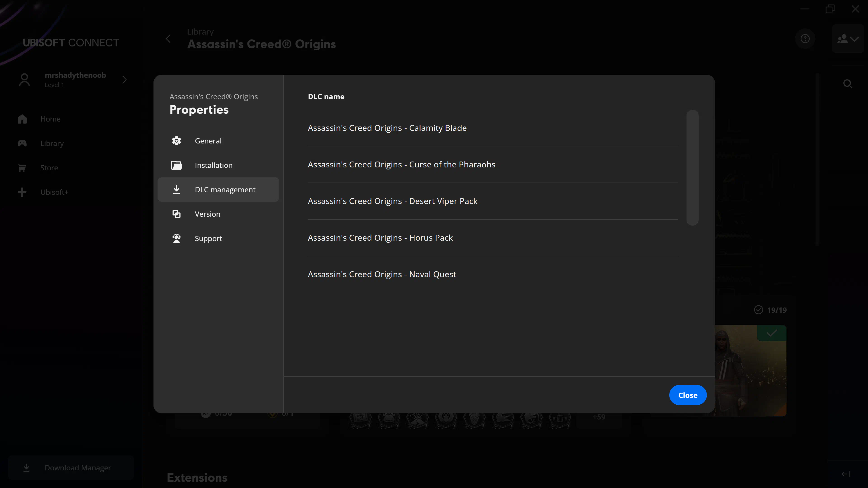Click the Version overlapping squares icon
The image size is (868, 488).
coord(176,214)
